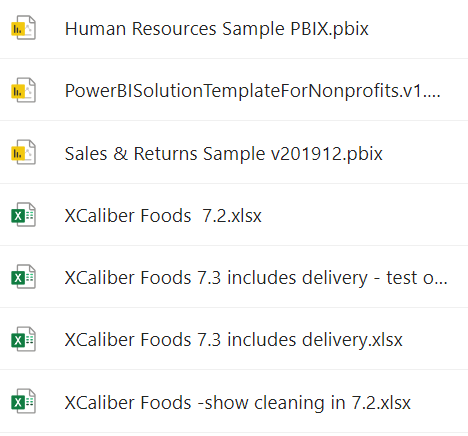Open 'XCaliber Foods -show cleaning in 7.2.xlsx'
The image size is (468, 436).
click(x=237, y=402)
